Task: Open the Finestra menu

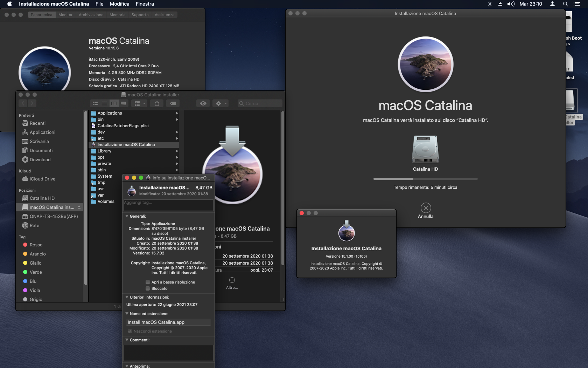Action: [145, 4]
